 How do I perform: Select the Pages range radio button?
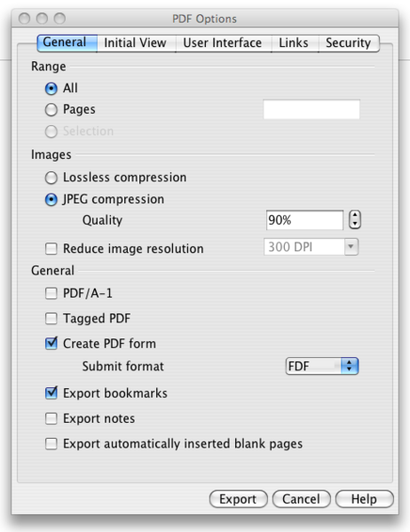point(51,109)
